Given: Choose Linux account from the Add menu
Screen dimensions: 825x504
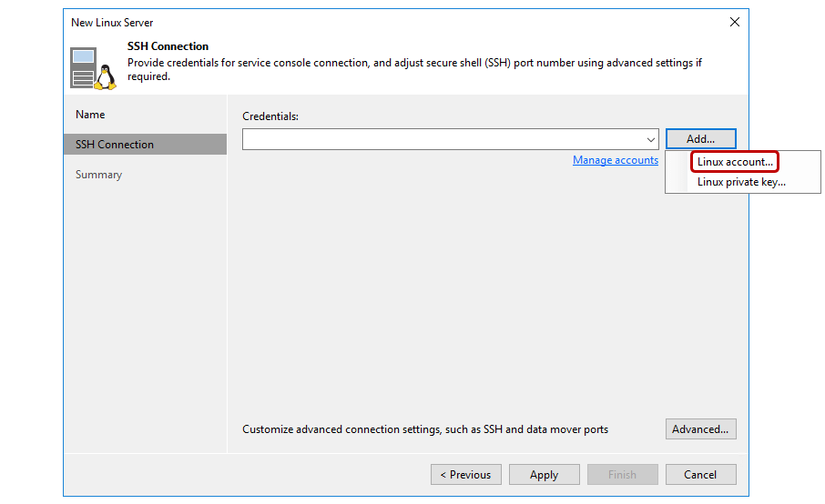Looking at the screenshot, I should click(735, 162).
